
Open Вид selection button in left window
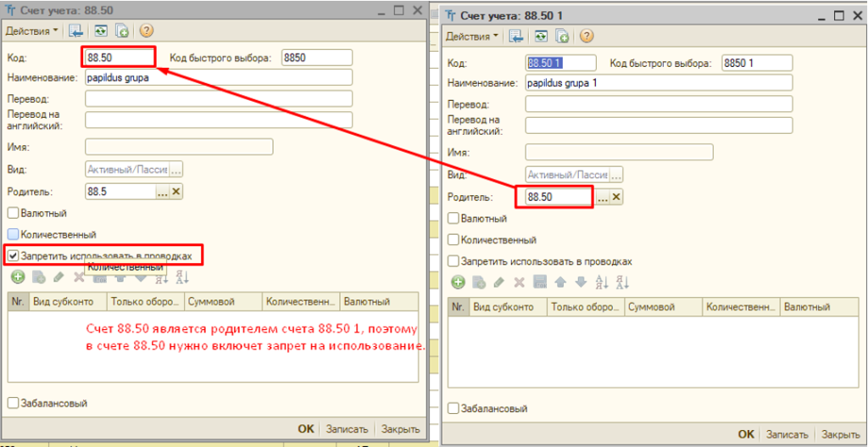point(176,170)
